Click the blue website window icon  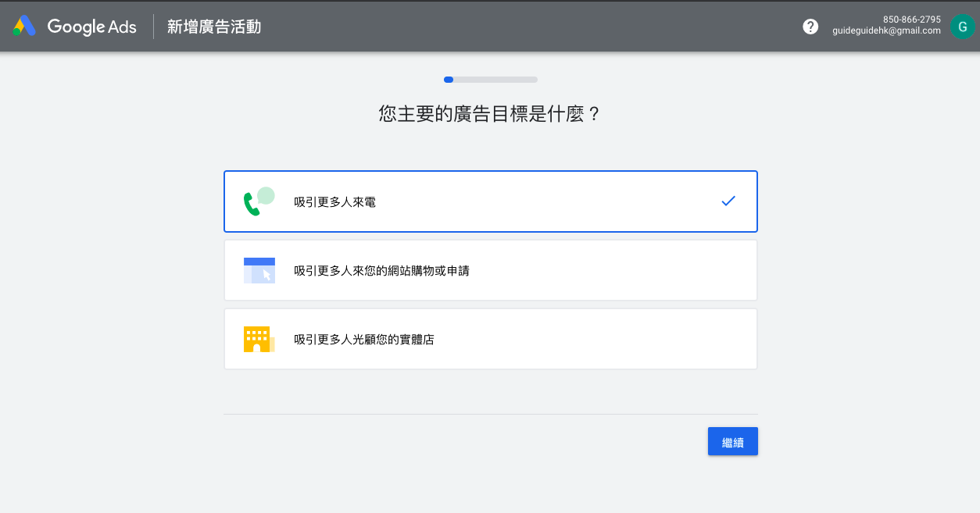point(259,270)
